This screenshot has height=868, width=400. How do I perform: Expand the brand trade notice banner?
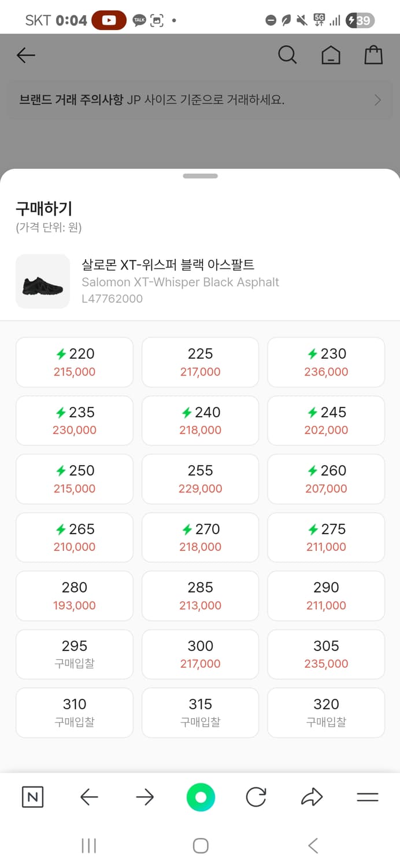point(200,100)
